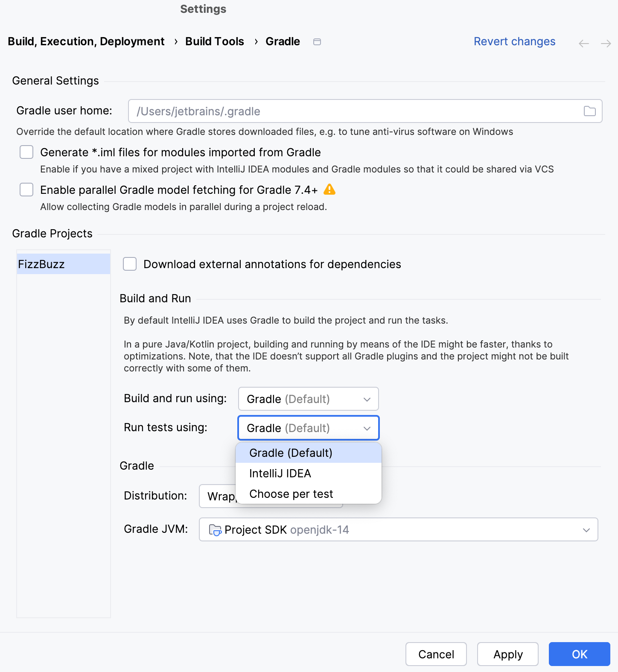Check Download external annotations for dependencies

coord(130,264)
